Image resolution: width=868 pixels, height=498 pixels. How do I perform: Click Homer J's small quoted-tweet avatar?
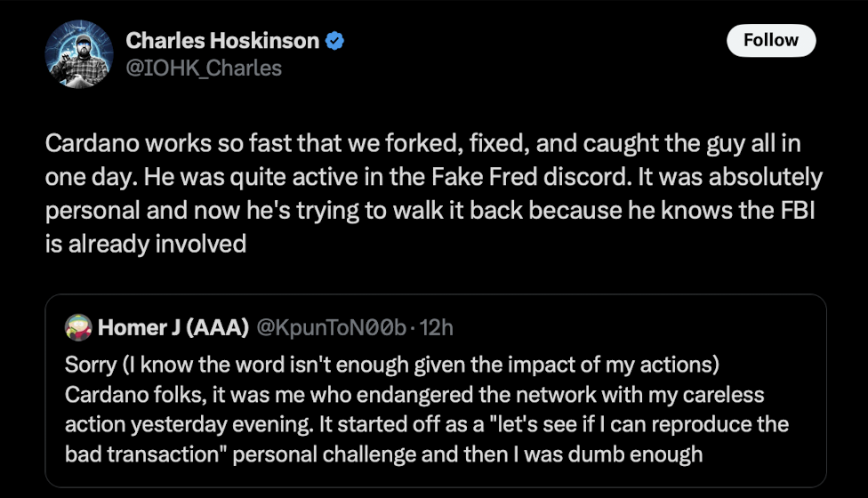78,327
